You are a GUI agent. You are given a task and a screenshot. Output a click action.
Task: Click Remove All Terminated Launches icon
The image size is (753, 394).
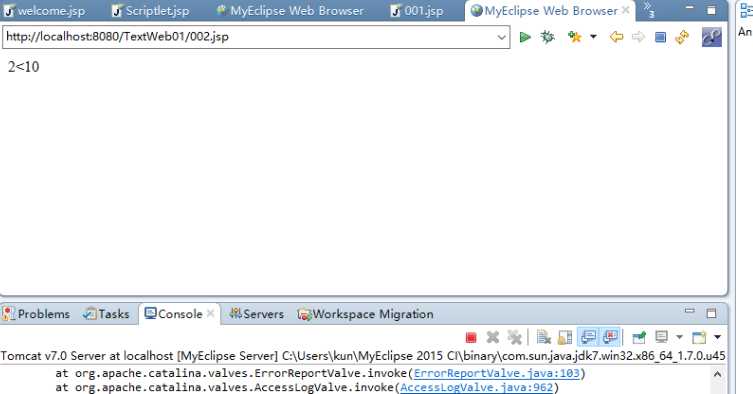click(x=514, y=337)
